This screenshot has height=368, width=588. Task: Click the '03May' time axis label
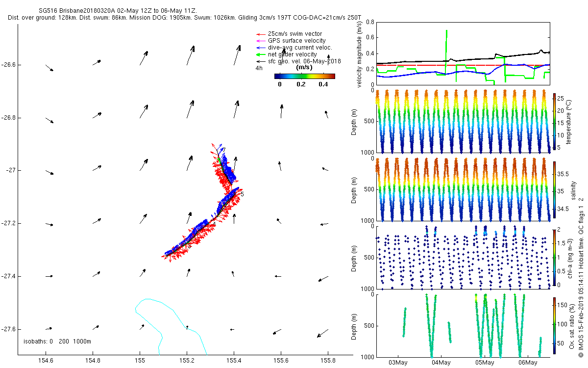pyautogui.click(x=398, y=363)
